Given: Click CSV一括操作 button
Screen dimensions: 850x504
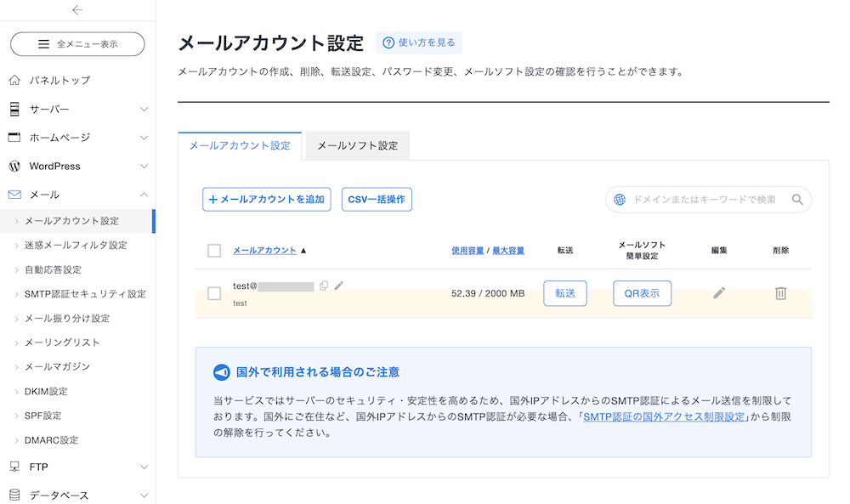Looking at the screenshot, I should [377, 200].
